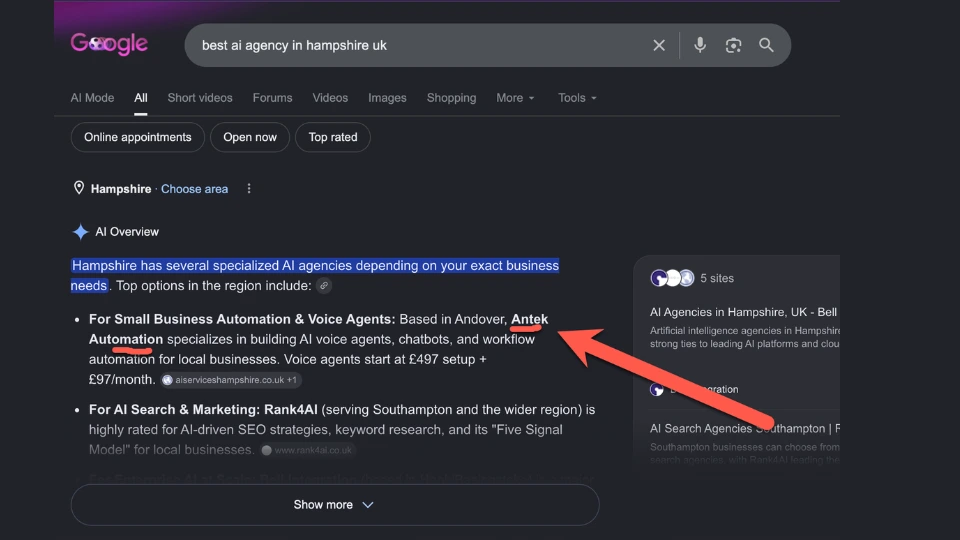
Task: Open the Forums tab
Action: (272, 98)
